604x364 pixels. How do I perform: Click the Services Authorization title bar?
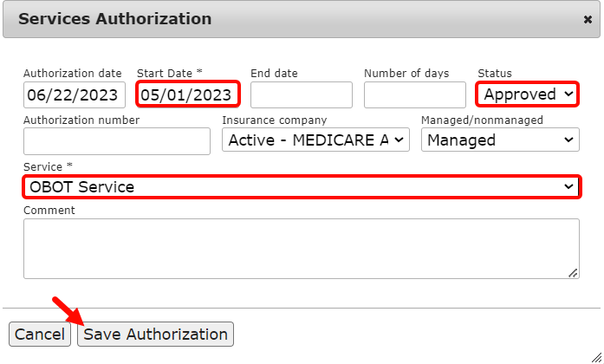pyautogui.click(x=260, y=19)
